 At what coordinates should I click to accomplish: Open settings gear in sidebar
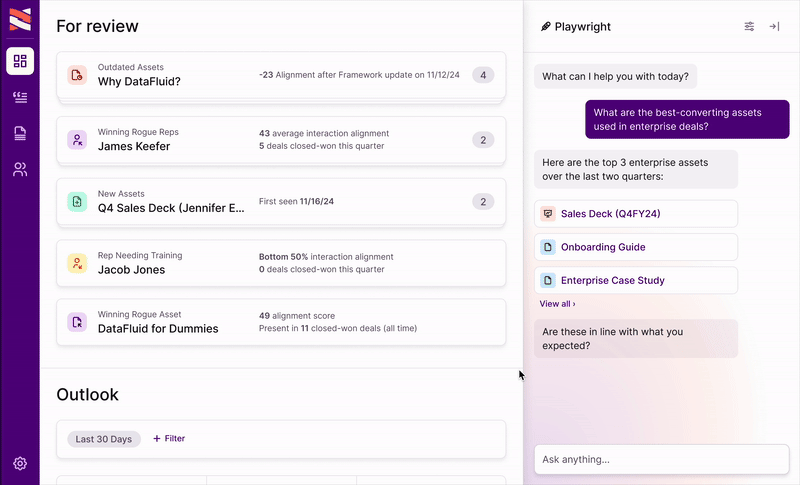coord(20,464)
